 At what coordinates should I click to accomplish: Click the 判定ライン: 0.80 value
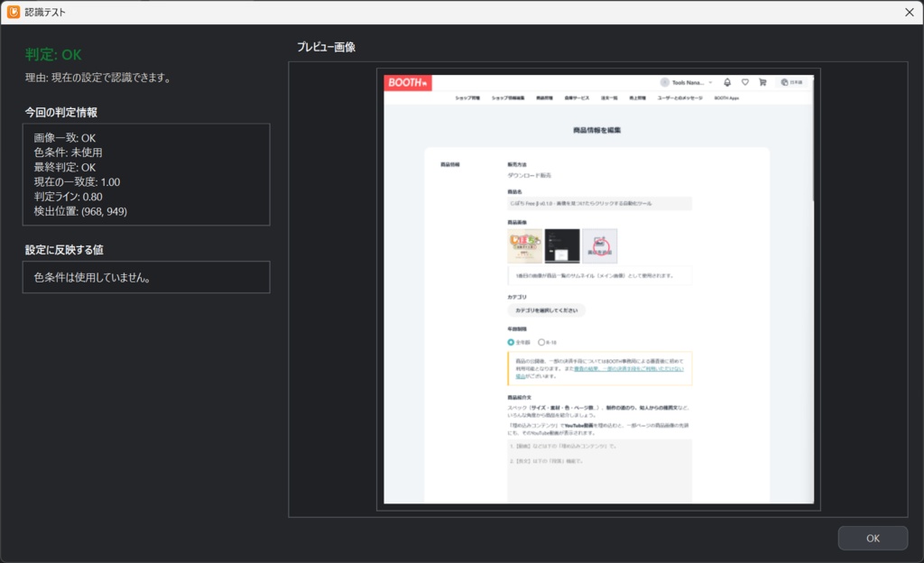(x=68, y=197)
